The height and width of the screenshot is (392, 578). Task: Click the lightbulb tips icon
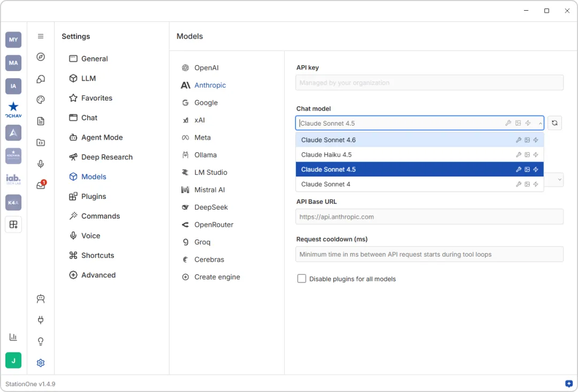[41, 341]
